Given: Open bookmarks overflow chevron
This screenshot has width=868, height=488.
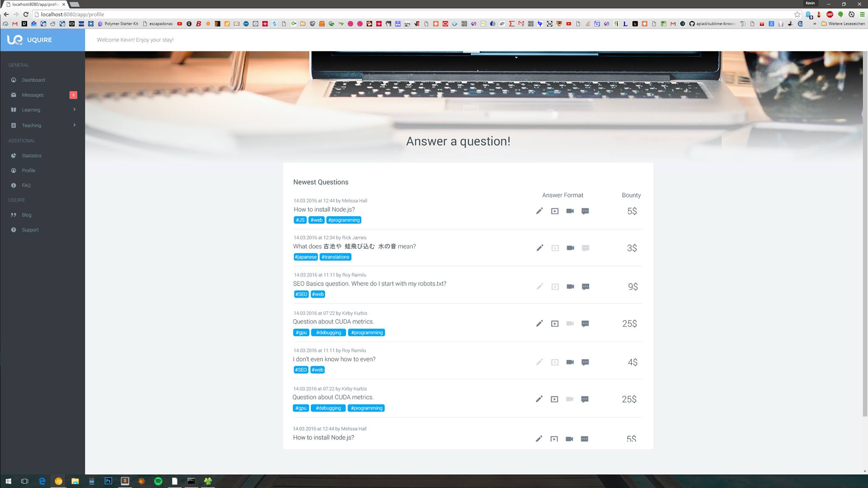Looking at the screenshot, I should [x=814, y=24].
